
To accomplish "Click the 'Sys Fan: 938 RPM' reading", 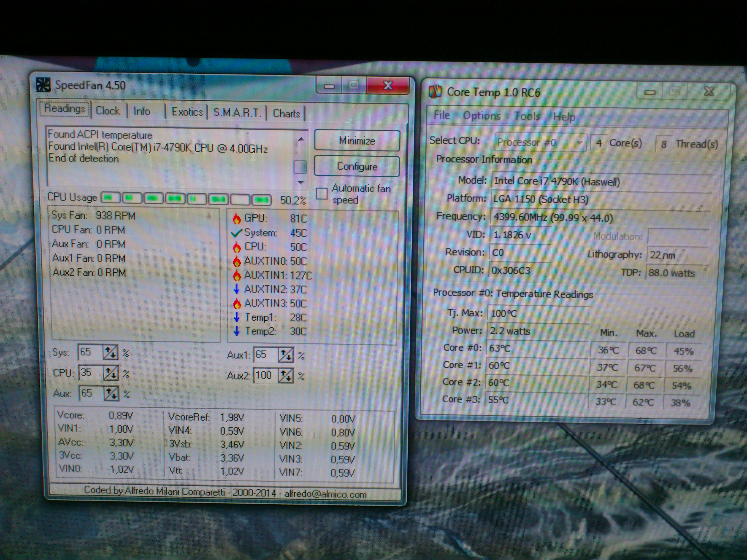I will click(93, 215).
